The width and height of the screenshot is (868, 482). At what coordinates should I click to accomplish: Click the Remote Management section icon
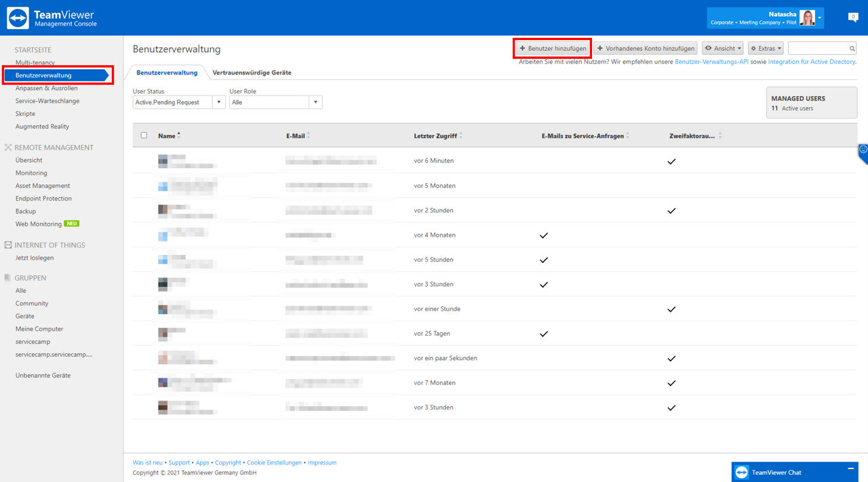(8, 147)
